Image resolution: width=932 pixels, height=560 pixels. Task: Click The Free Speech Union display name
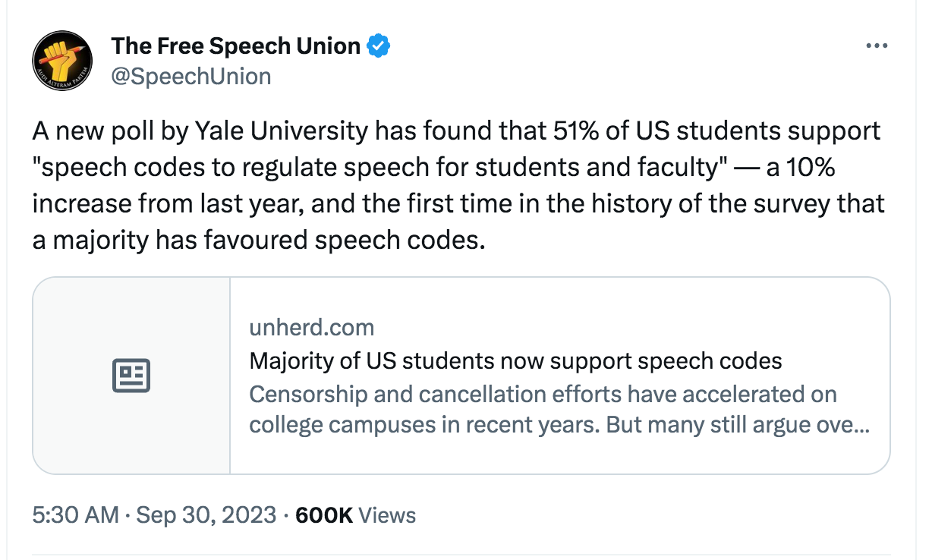pos(236,46)
